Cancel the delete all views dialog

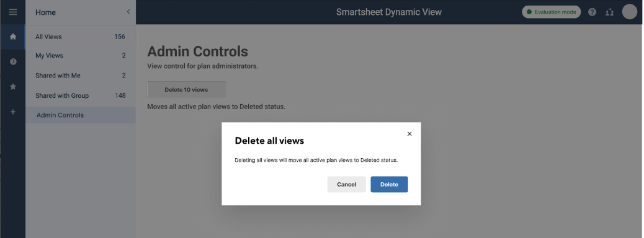tap(347, 184)
